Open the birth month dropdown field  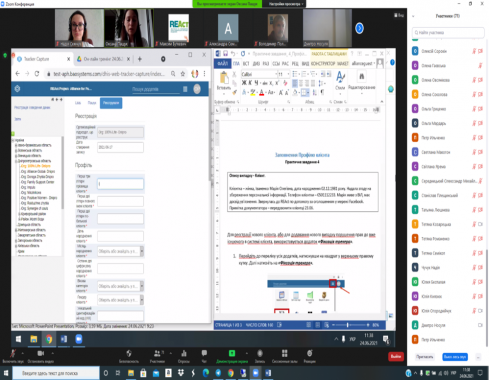(x=120, y=251)
